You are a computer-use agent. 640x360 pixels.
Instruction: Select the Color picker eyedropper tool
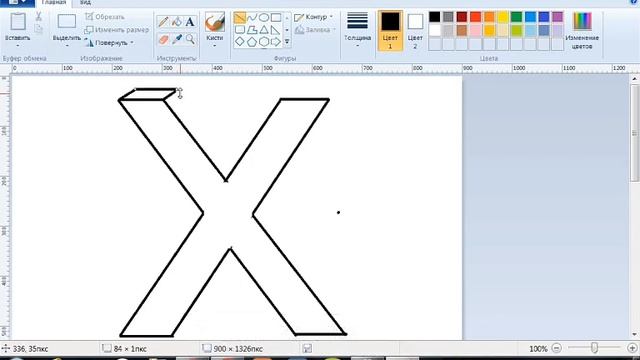[177, 39]
